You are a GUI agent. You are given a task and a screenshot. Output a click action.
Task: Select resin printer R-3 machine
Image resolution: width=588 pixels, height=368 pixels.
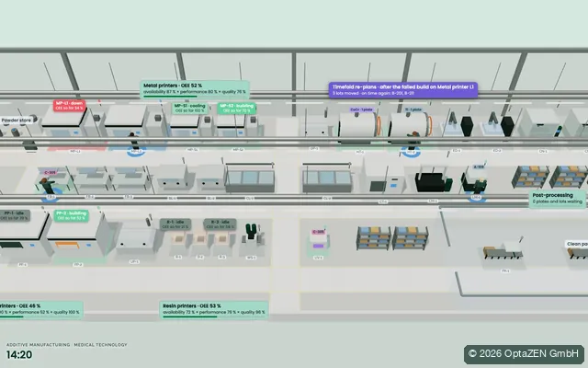[x=222, y=243]
